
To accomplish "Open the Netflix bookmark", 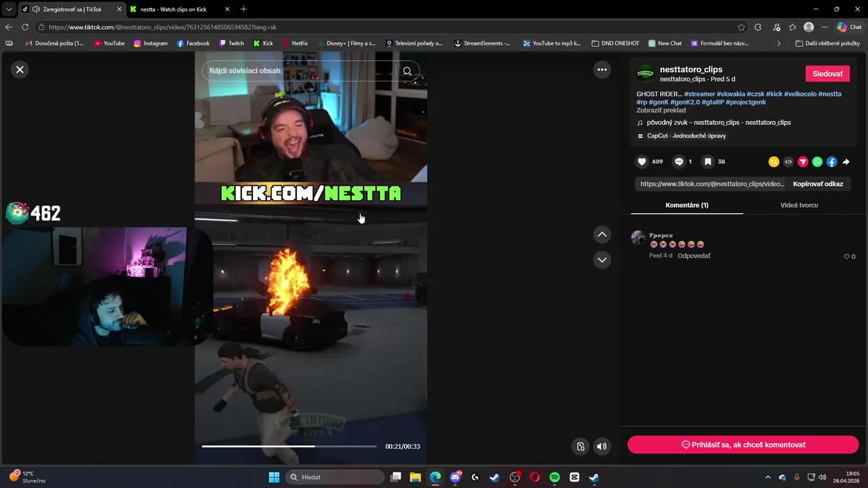I will [295, 43].
